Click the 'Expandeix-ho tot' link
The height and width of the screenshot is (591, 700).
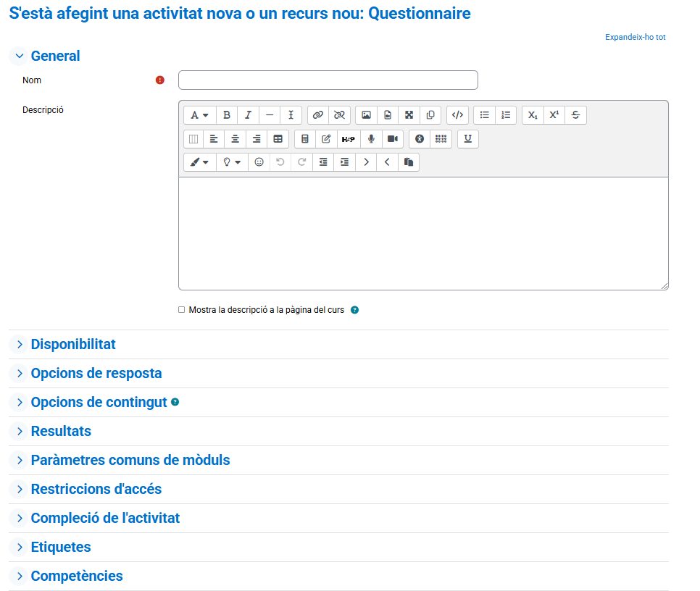[635, 37]
